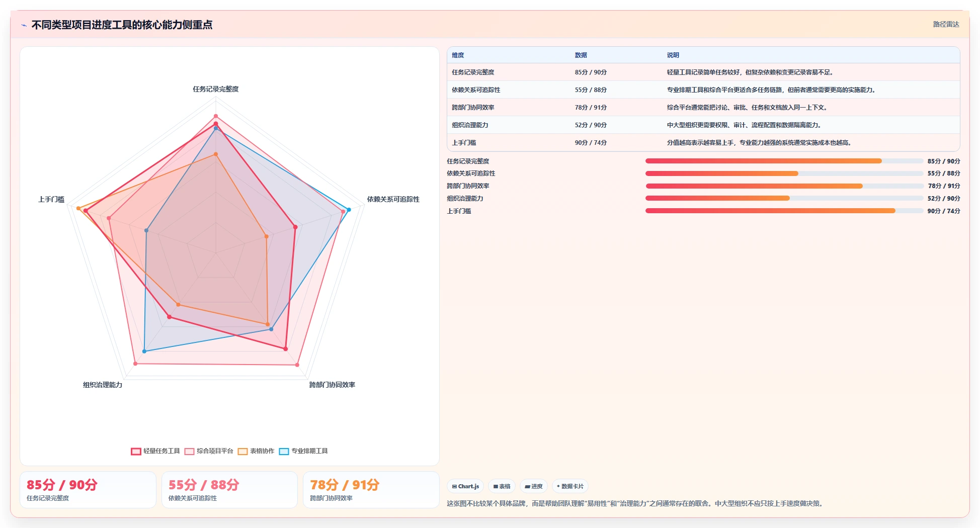Screen dimensions: 980x528
Task: Click the 数据 column header
Action: tap(581, 55)
